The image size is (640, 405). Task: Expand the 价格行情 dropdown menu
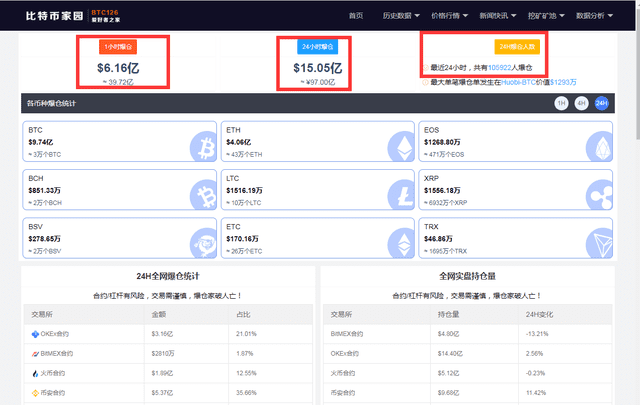449,16
